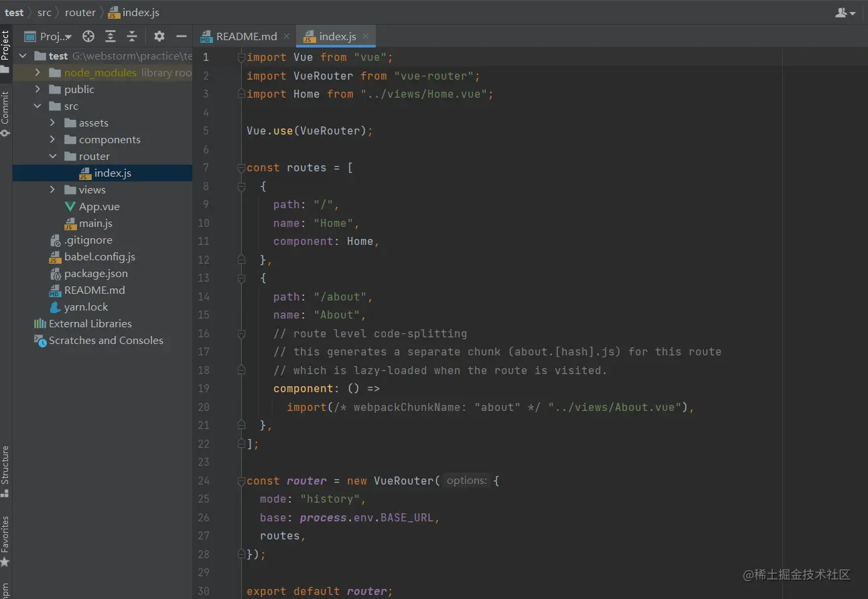
Task: Click the 'options:' parameter hint on line 24
Action: pyautogui.click(x=467, y=481)
